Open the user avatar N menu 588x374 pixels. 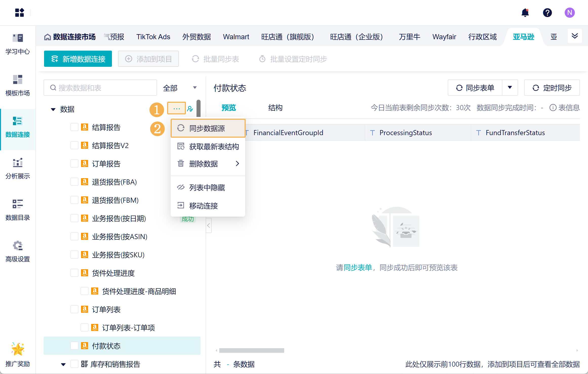pos(570,12)
